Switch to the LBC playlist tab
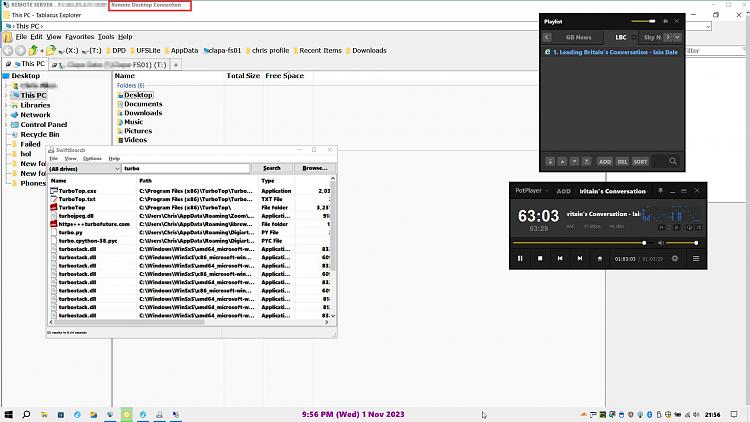This screenshot has height=422, width=750. 621,37
